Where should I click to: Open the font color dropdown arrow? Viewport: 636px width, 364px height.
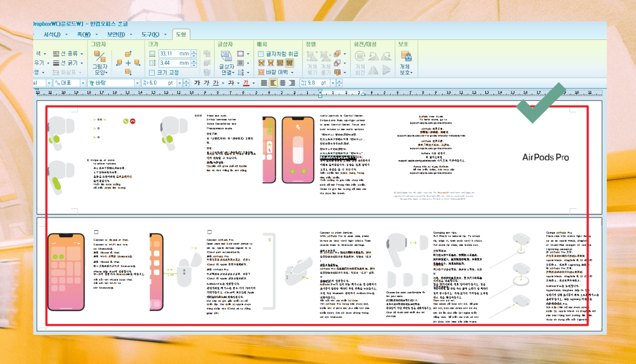click(x=253, y=83)
